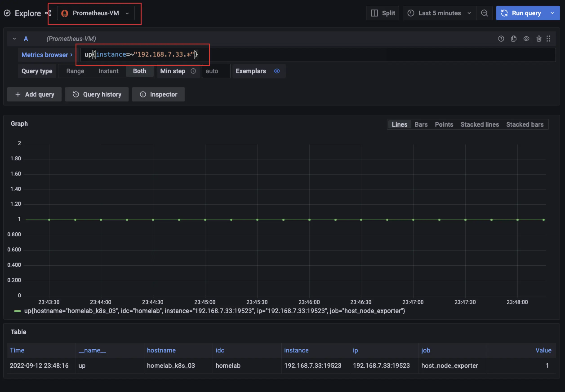Click the history clock icon
565x392 pixels.
[76, 94]
